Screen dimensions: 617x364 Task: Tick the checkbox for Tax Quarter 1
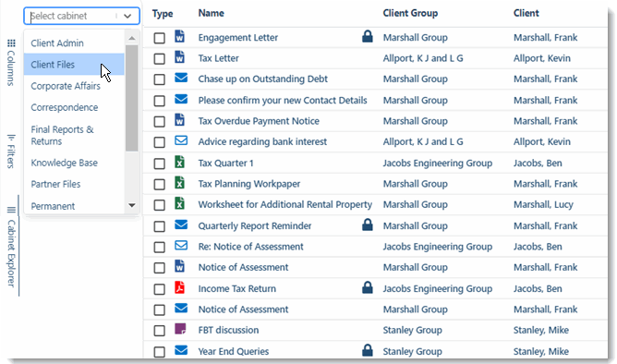[160, 164]
